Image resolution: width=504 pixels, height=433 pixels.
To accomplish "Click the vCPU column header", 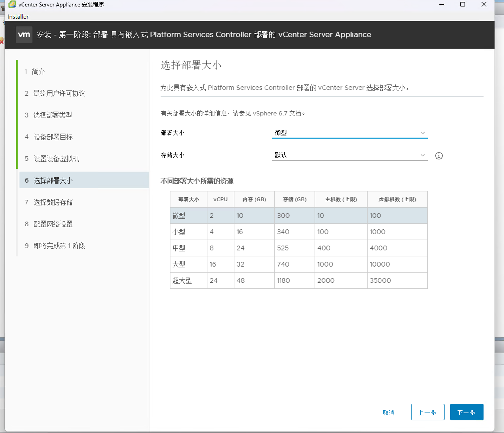I will [220, 199].
